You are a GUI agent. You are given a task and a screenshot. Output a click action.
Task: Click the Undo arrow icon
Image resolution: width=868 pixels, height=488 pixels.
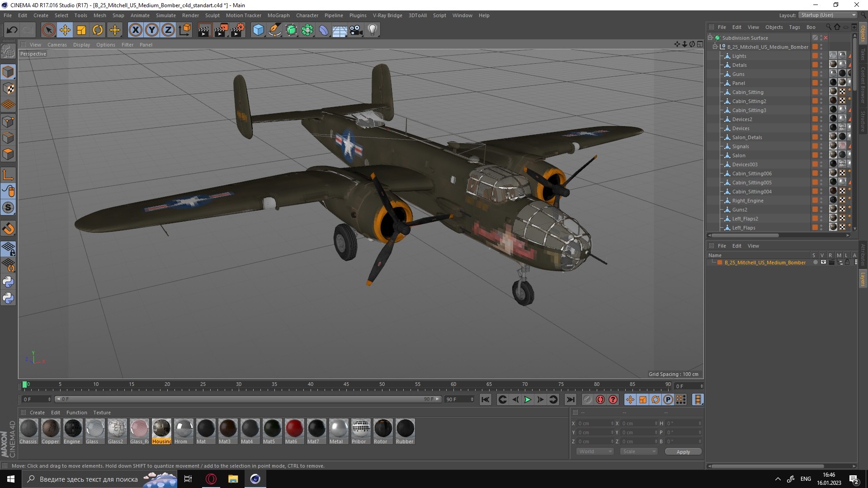pyautogui.click(x=12, y=30)
